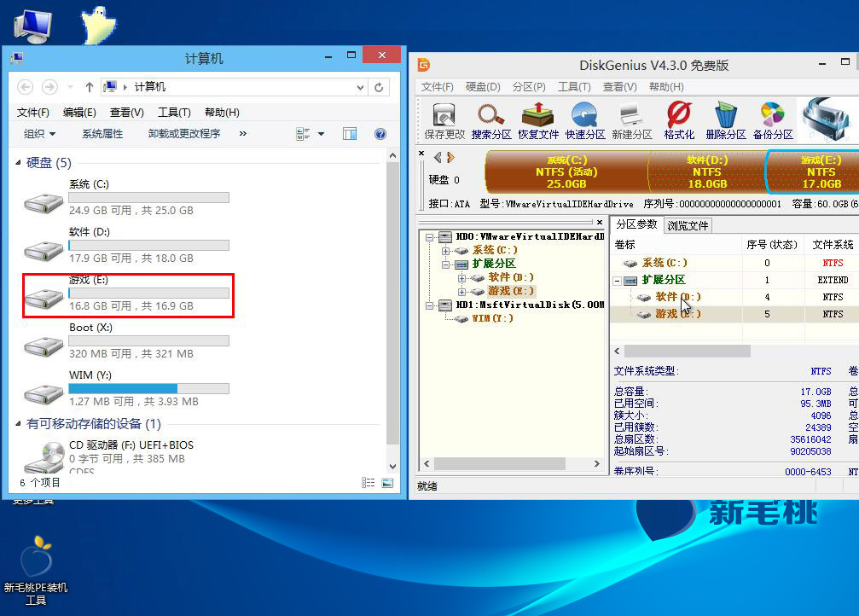Collapse HD0 VMwareVirtualIDEHardDrive tree node
This screenshot has width=859, height=616.
(x=430, y=237)
